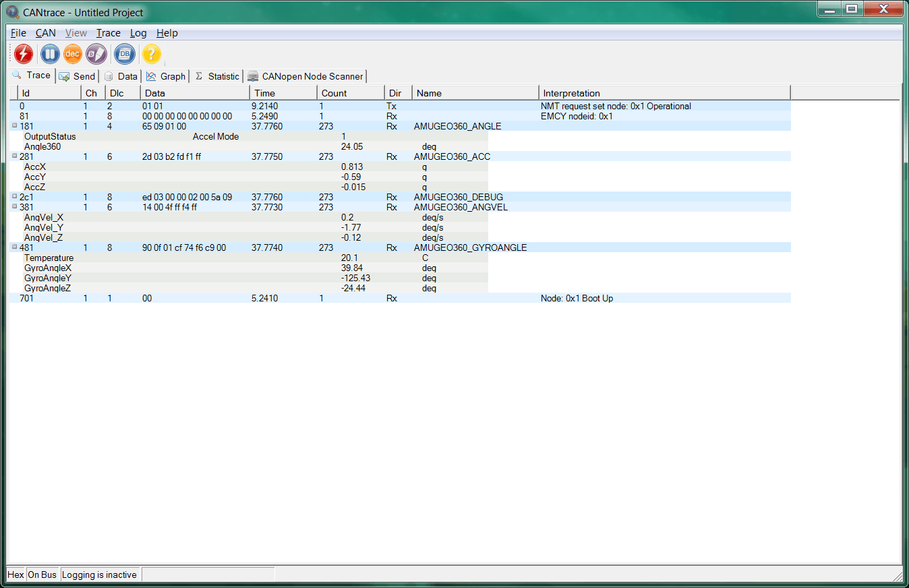Click the Ch column header
909x588 pixels.
point(93,93)
